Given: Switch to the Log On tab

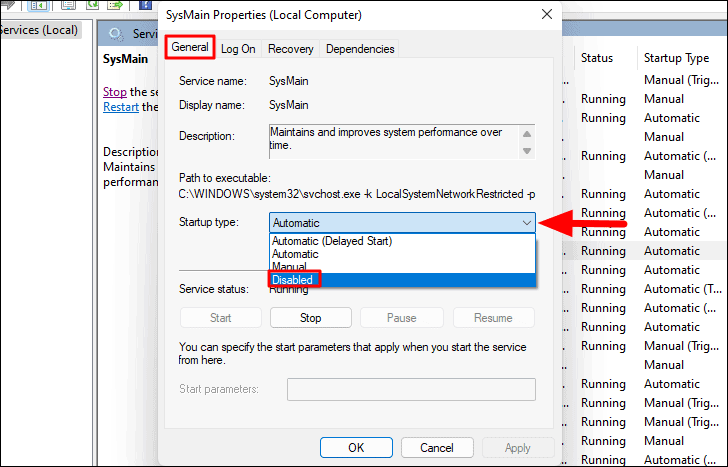Looking at the screenshot, I should pyautogui.click(x=238, y=49).
